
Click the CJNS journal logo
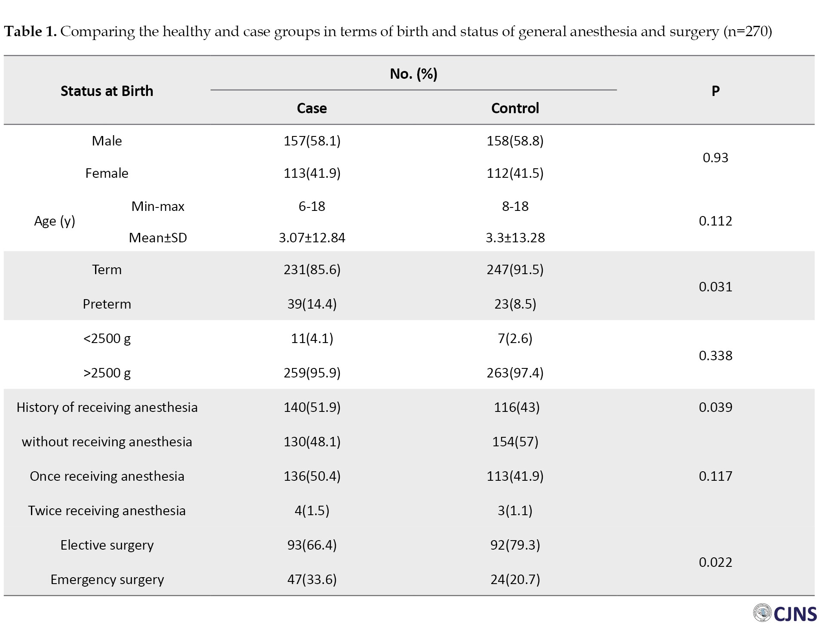[x=785, y=614]
